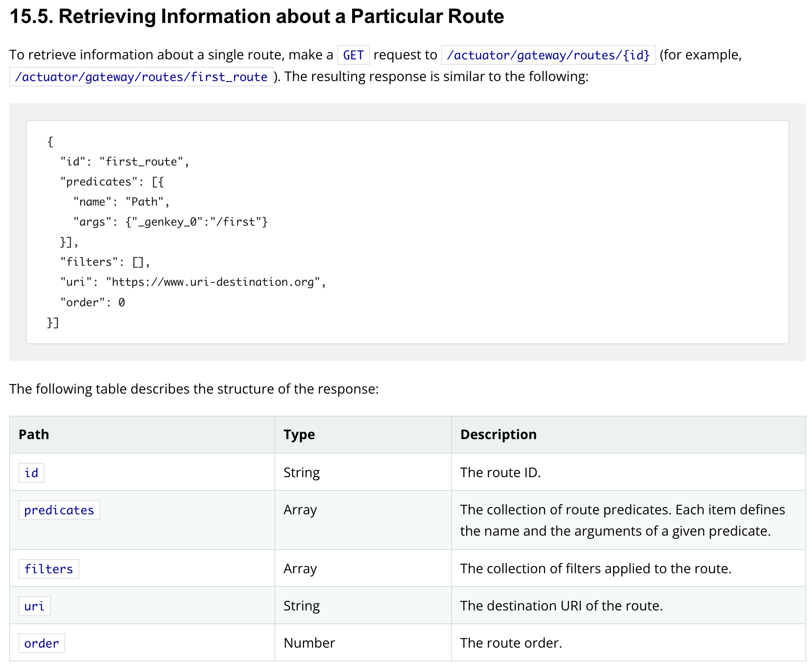Click the section heading "15.5. Retrieving Information about a Particular Route"
Image resolution: width=812 pixels, height=666 pixels.
[256, 17]
